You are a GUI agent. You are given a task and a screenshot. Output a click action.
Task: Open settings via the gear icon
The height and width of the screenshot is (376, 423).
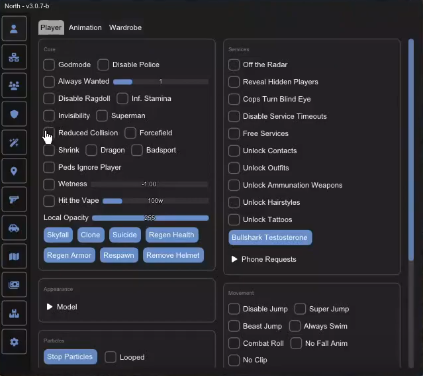(x=14, y=342)
